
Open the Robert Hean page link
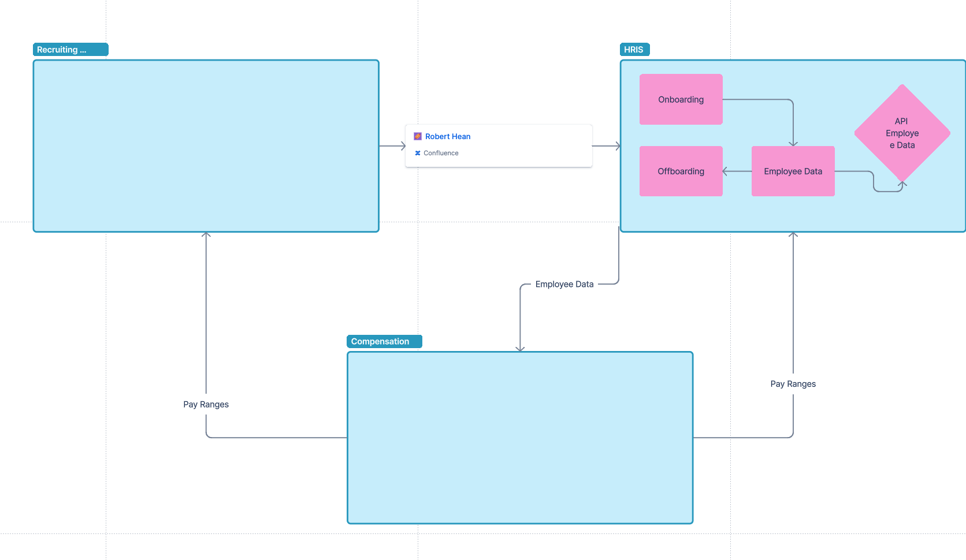click(x=447, y=136)
